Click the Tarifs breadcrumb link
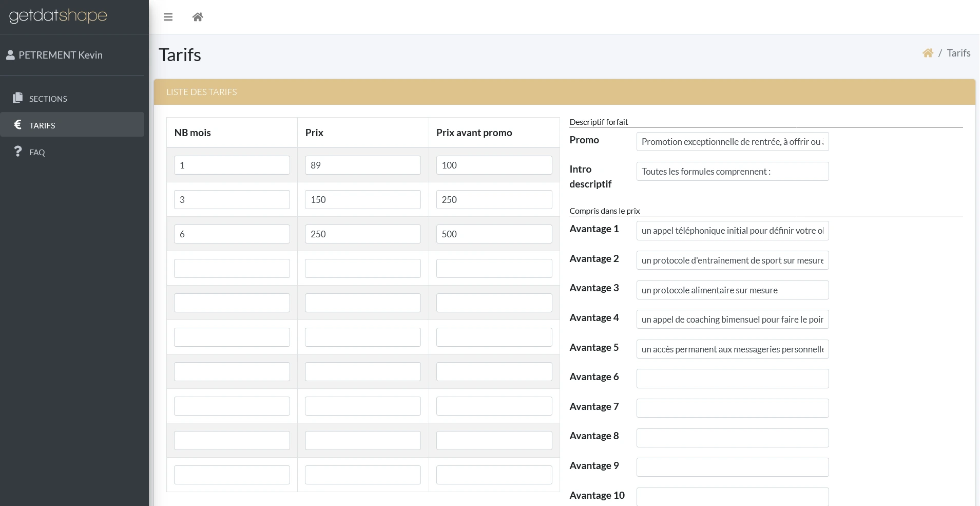The height and width of the screenshot is (506, 980). click(x=958, y=53)
